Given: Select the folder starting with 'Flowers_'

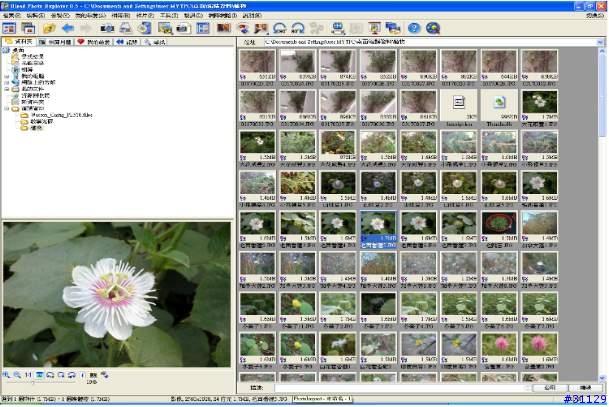Looking at the screenshot, I should [61, 115].
